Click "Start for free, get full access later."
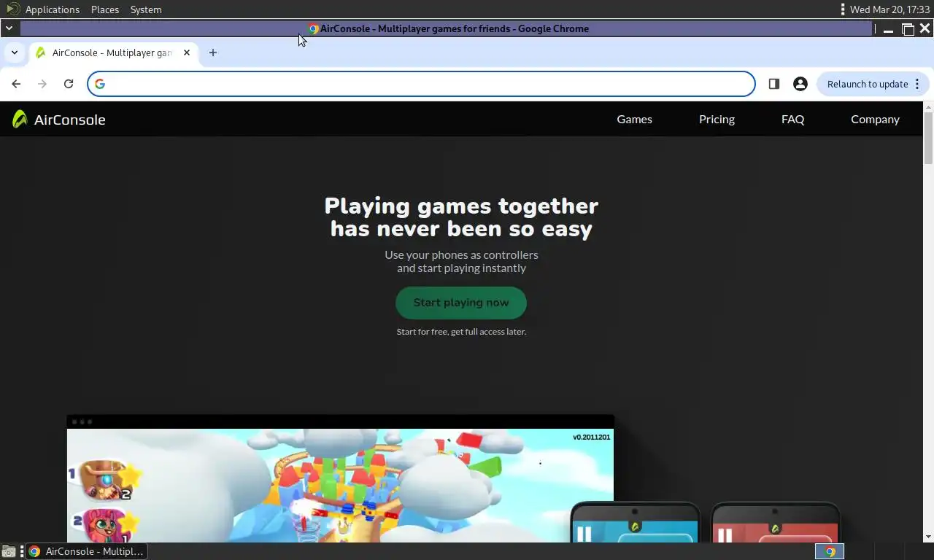The width and height of the screenshot is (934, 560). coord(461,332)
